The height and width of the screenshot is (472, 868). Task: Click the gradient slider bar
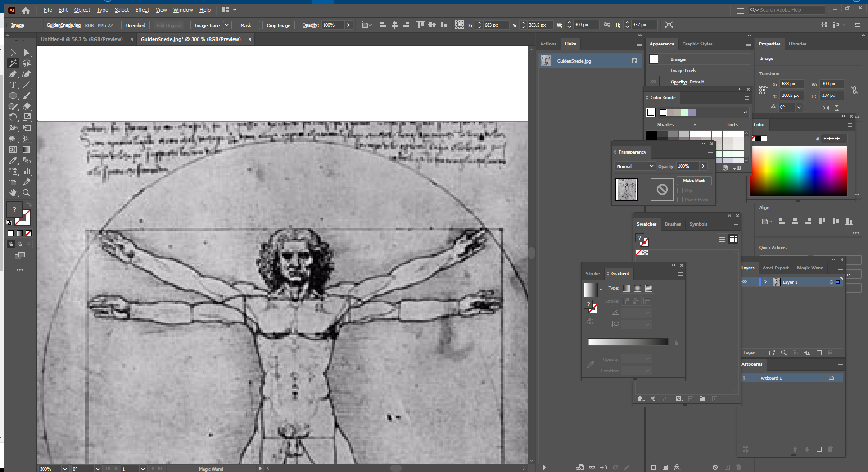coord(628,342)
